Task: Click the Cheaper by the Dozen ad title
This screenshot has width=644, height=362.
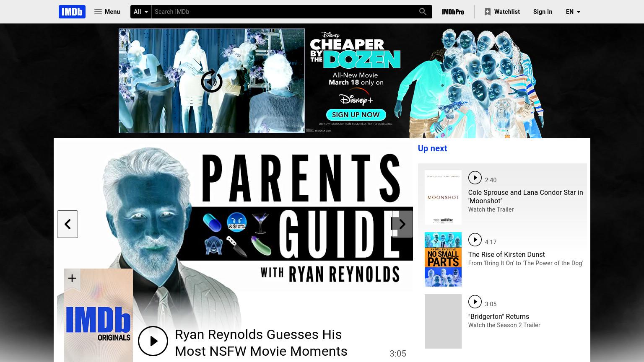Action: 355,53
